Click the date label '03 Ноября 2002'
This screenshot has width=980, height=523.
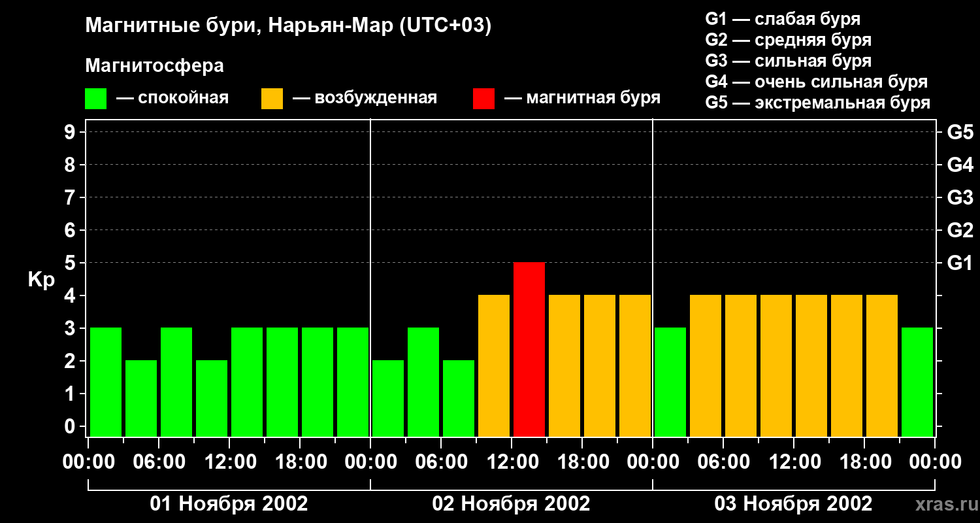[793, 504]
